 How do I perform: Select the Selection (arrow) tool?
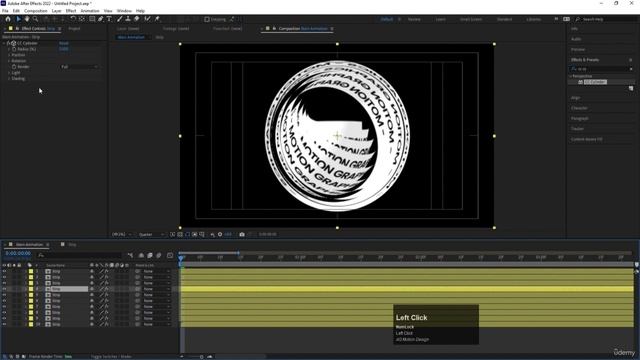(x=18, y=19)
